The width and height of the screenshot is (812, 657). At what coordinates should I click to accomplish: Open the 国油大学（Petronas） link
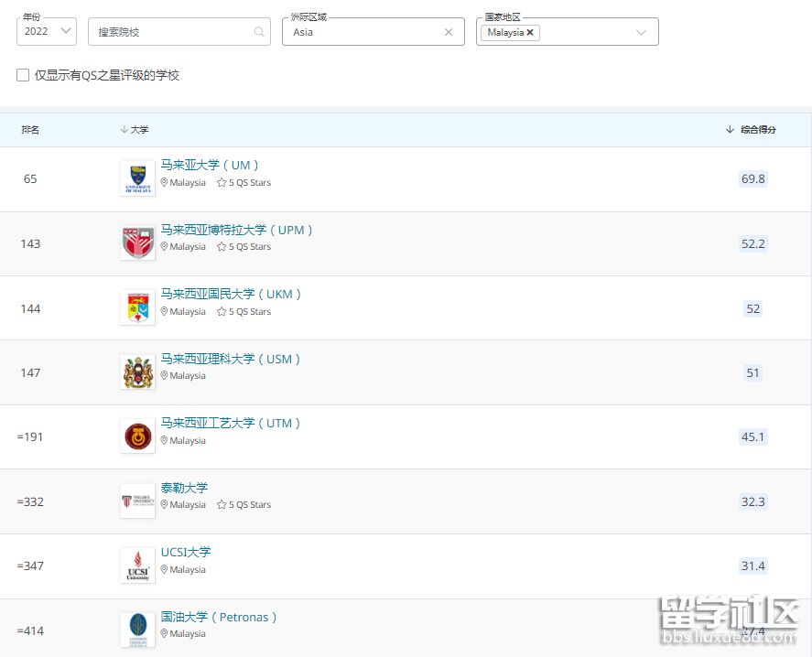[218, 617]
